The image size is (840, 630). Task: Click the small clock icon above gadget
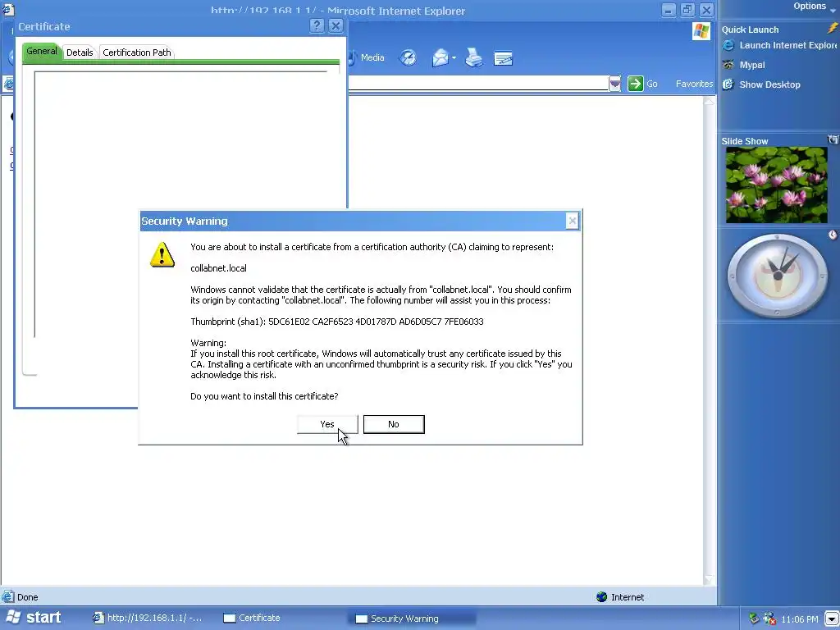pos(833,235)
